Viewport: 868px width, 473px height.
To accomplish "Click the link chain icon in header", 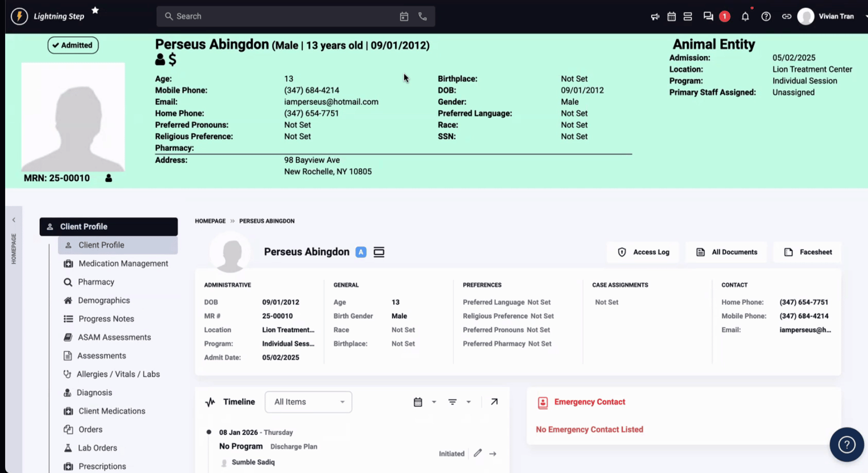I will (787, 17).
